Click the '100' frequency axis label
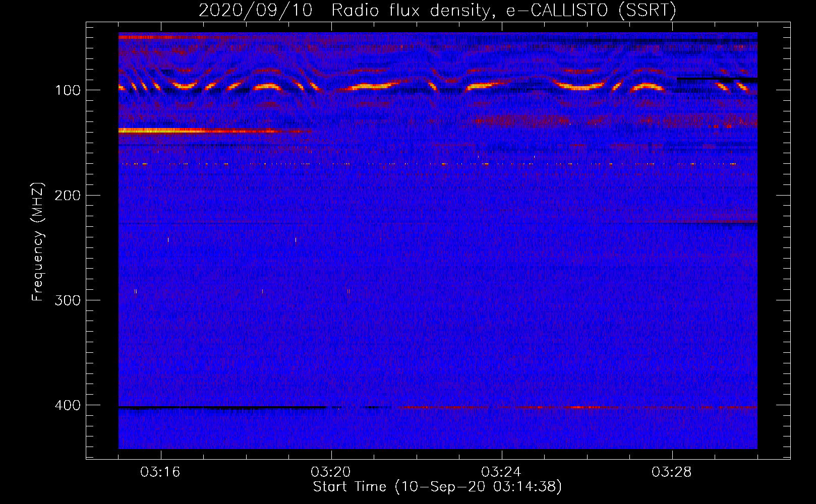The image size is (816, 504). tap(68, 91)
